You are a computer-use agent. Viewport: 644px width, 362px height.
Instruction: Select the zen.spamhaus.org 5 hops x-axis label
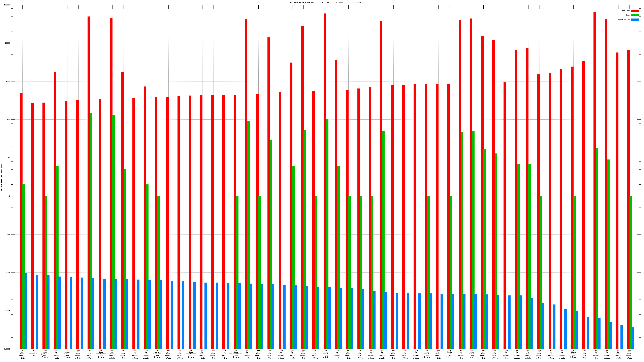(x=33, y=354)
